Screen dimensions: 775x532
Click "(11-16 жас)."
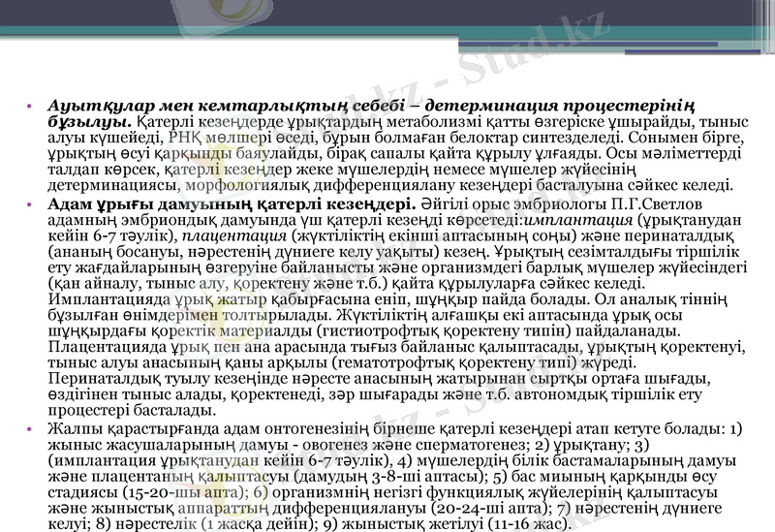529,524
